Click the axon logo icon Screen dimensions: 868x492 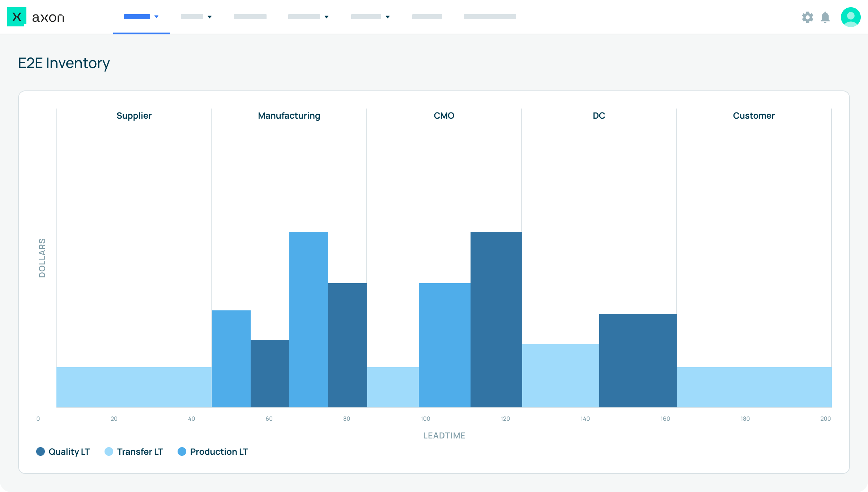17,17
